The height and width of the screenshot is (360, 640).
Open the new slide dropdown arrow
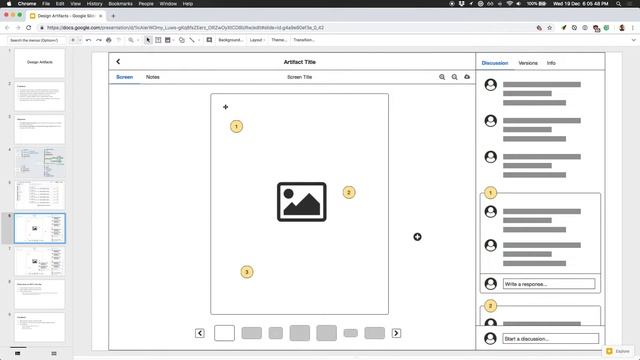[80, 40]
